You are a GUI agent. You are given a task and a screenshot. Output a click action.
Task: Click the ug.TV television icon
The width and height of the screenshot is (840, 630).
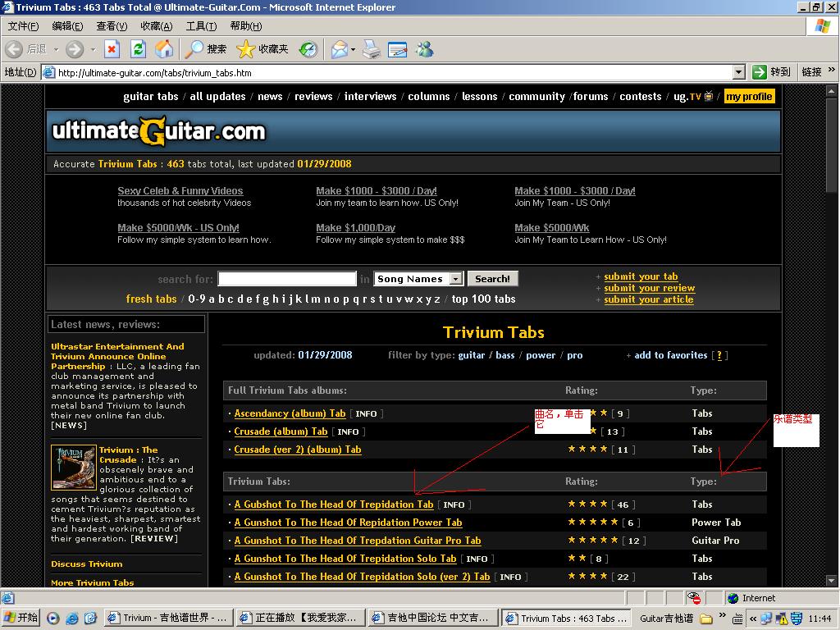pyautogui.click(x=708, y=97)
